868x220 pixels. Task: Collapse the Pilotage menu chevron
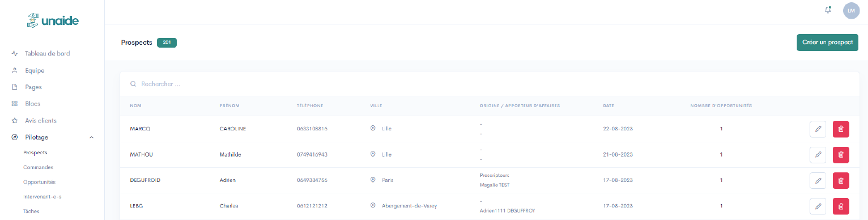pyautogui.click(x=92, y=137)
